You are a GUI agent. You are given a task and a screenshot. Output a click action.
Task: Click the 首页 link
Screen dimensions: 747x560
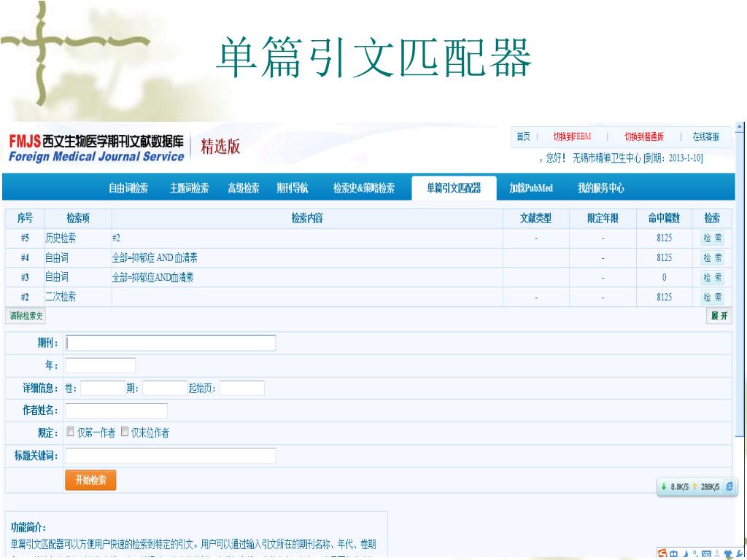pyautogui.click(x=523, y=136)
